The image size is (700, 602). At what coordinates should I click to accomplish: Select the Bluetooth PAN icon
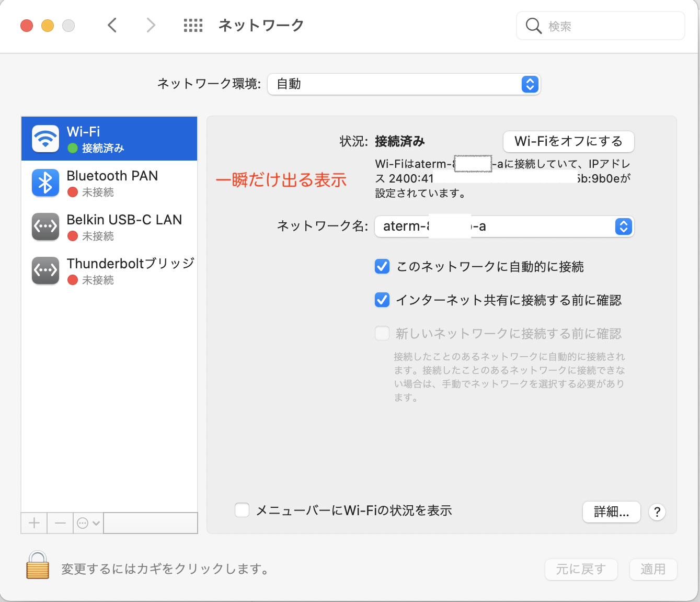pos(45,183)
